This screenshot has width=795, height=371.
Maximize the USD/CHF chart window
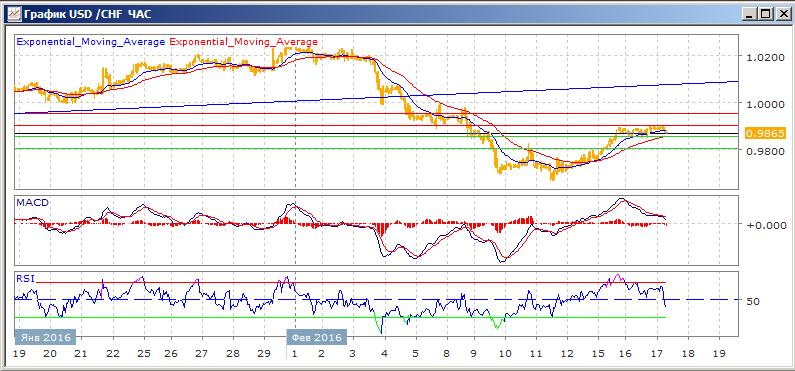765,15
